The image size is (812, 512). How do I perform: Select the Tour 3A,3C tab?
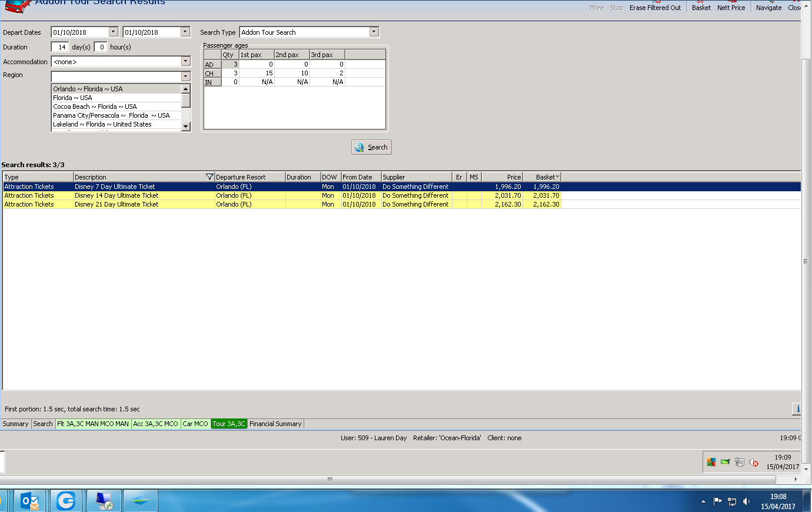229,424
